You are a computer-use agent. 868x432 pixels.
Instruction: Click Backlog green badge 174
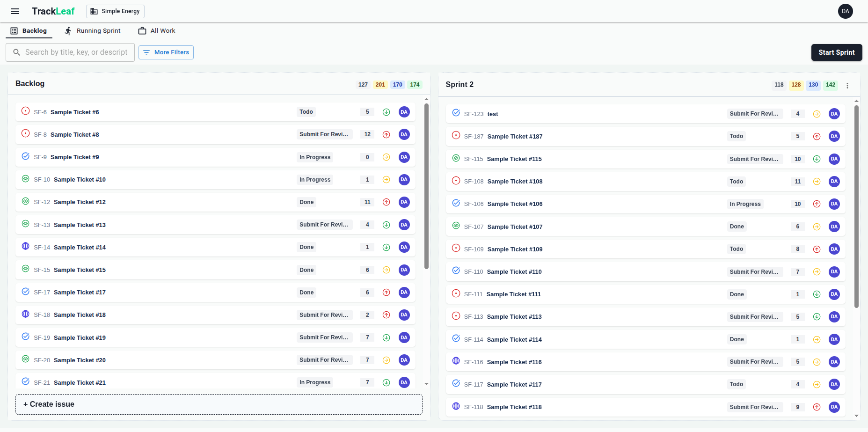(x=415, y=85)
